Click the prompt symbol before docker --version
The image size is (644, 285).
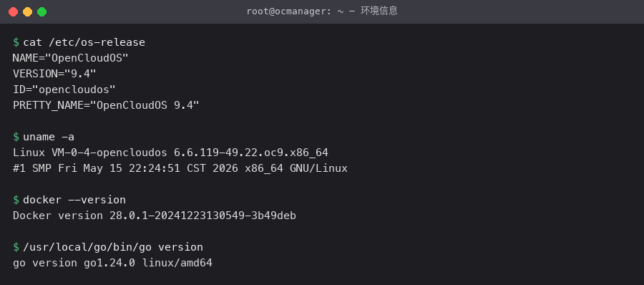(x=16, y=200)
